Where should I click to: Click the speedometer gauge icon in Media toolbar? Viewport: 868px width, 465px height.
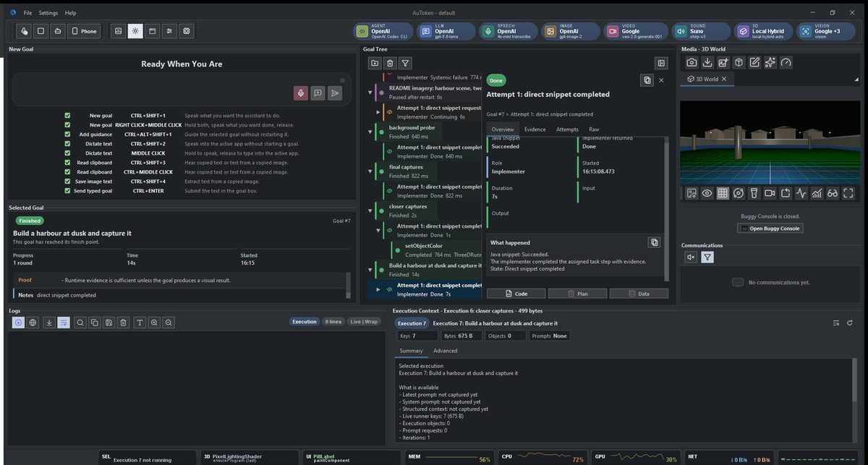[786, 63]
